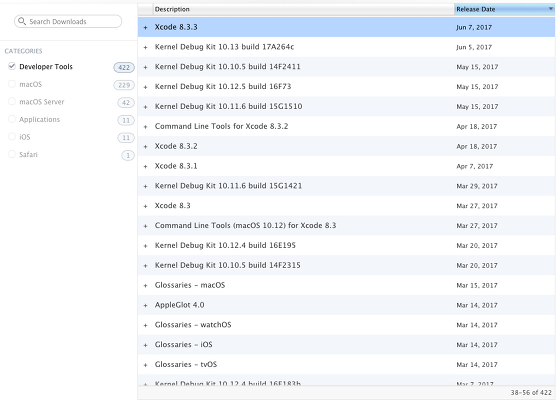Select the AppleGlot 4.0 description text
The width and height of the screenshot is (556, 401).
(179, 305)
